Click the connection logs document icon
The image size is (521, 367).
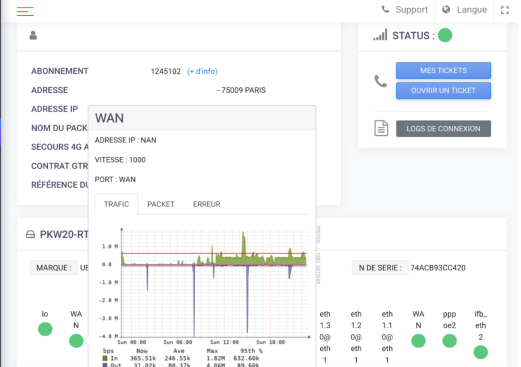pos(381,128)
